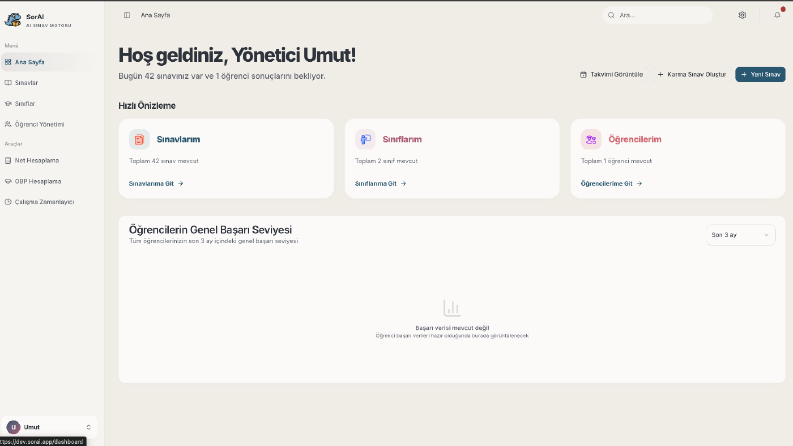Image resolution: width=793 pixels, height=446 pixels.
Task: Open Sınavlar in the sidebar
Action: click(x=48, y=83)
